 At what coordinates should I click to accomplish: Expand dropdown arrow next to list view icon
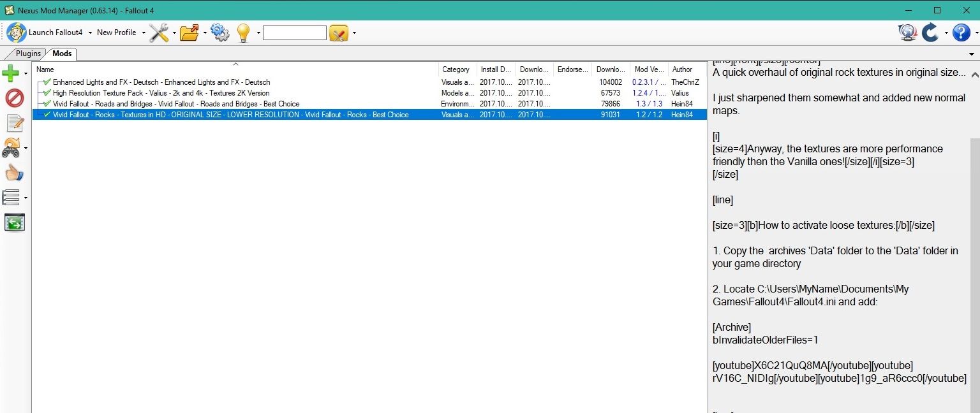(x=26, y=198)
